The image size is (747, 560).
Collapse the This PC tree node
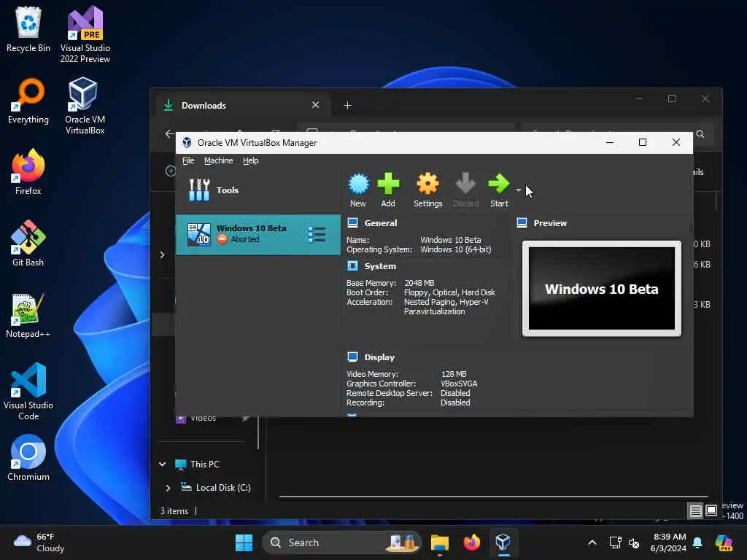pyautogui.click(x=163, y=464)
